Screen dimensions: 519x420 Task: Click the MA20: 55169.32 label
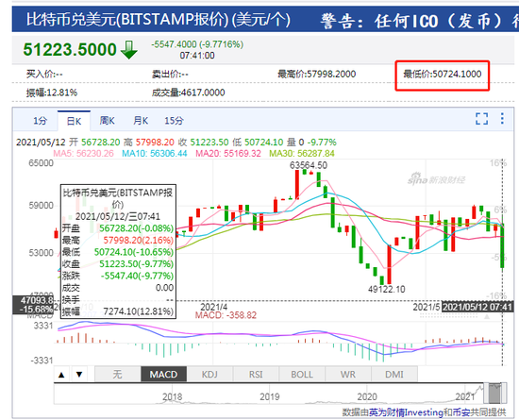click(x=228, y=154)
